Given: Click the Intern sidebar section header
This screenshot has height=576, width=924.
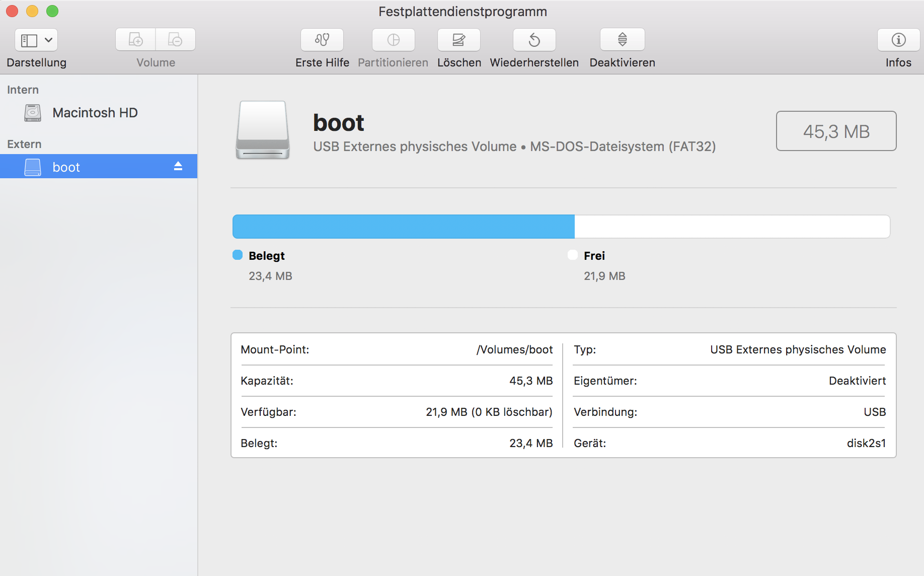Looking at the screenshot, I should [23, 90].
